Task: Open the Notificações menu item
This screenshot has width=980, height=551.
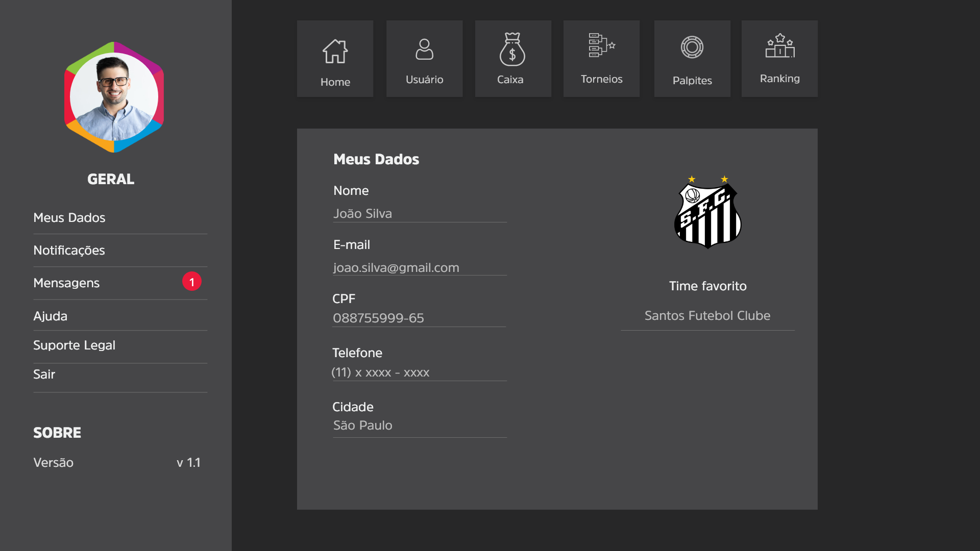Action: click(x=69, y=251)
